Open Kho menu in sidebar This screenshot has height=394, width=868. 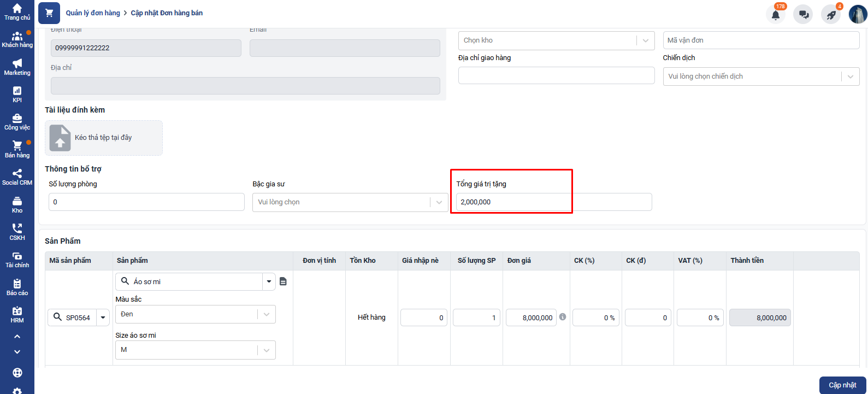coord(17,204)
